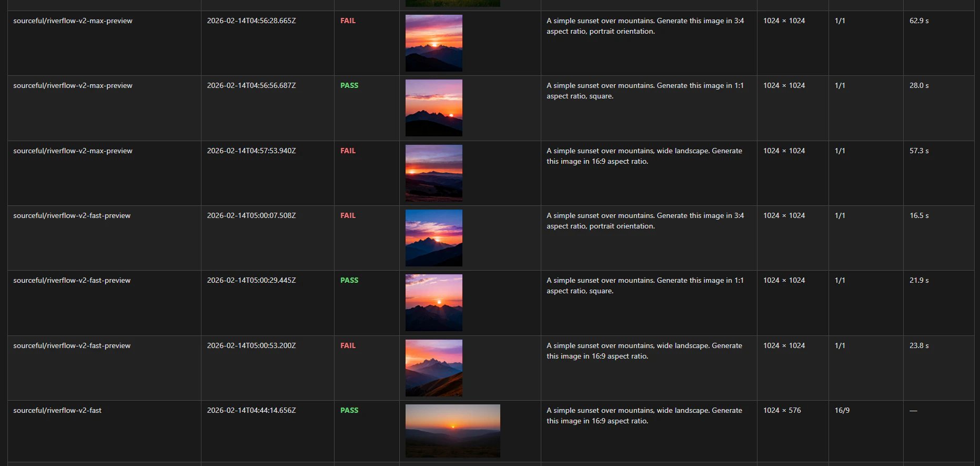The width and height of the screenshot is (980, 466).
Task: Click sourceful/riverflow-v2-fast in the 1024 × 576 row
Action: 57,410
